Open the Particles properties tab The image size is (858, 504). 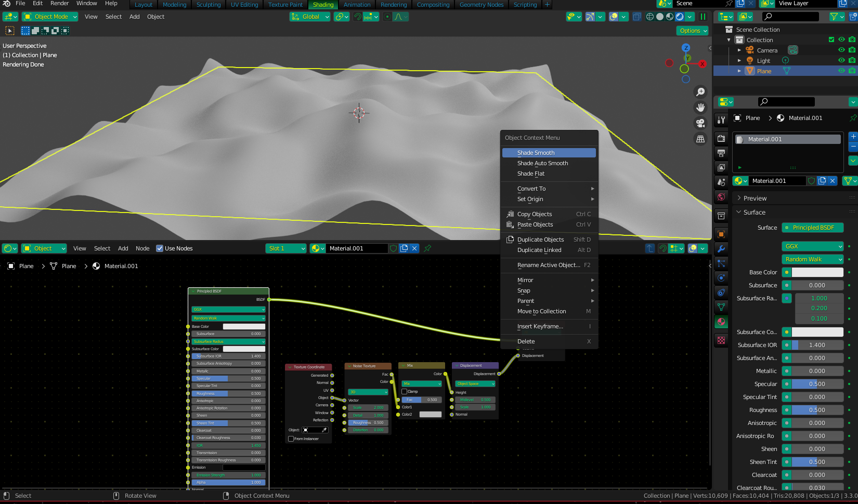coord(721,263)
